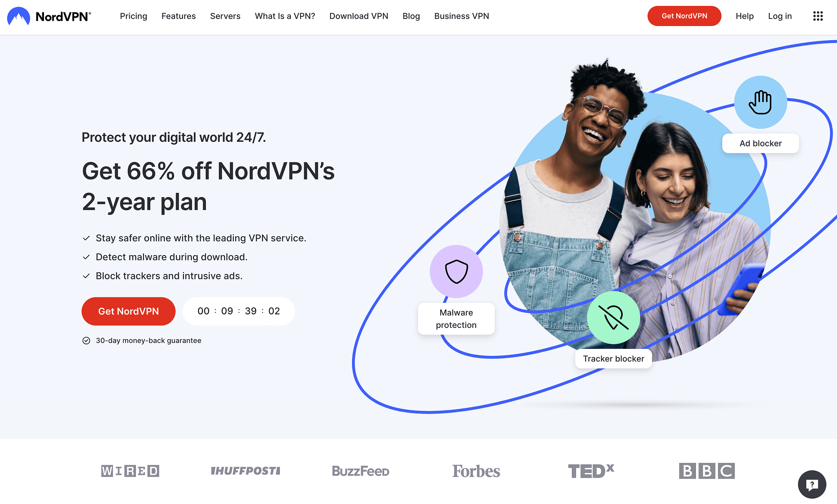Click the NordVPN logo in header
Screen dimensions: 837x504
(x=49, y=15)
